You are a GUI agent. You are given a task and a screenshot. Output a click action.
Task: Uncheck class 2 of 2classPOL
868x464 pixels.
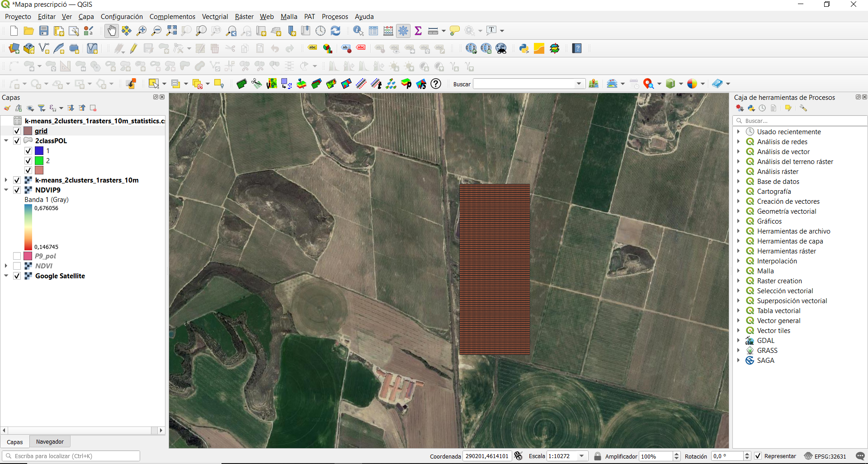[x=28, y=161]
